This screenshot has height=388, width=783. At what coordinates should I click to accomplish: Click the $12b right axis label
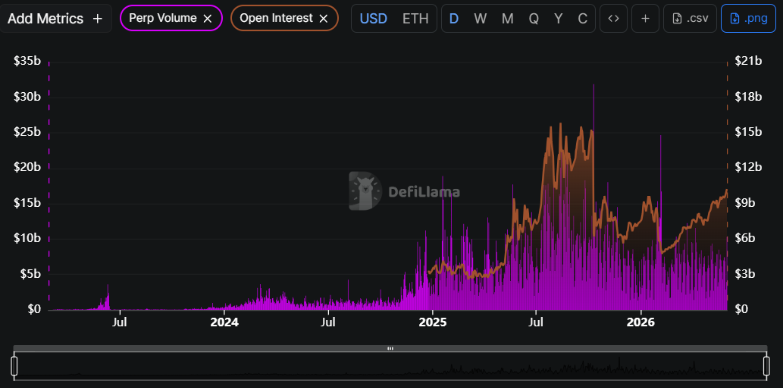point(748,168)
